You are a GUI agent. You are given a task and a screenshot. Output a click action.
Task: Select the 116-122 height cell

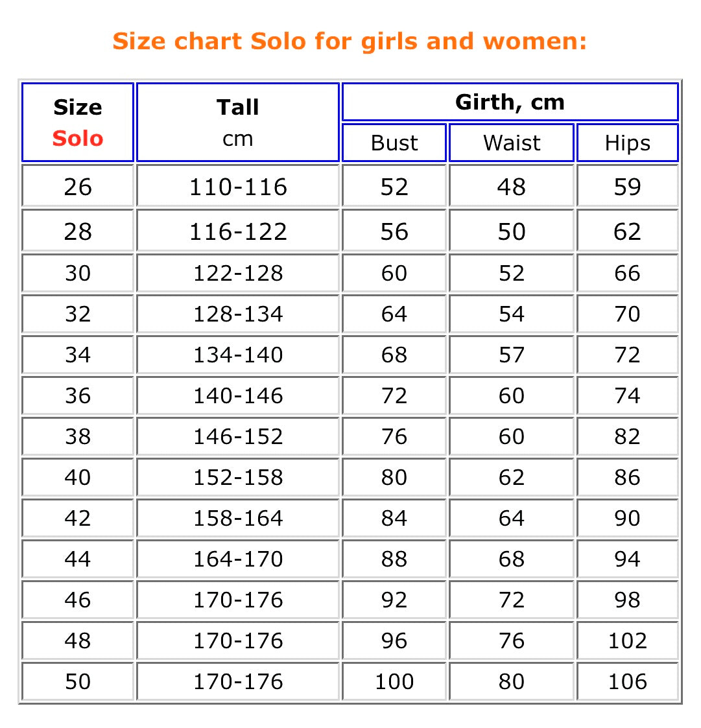tap(238, 231)
